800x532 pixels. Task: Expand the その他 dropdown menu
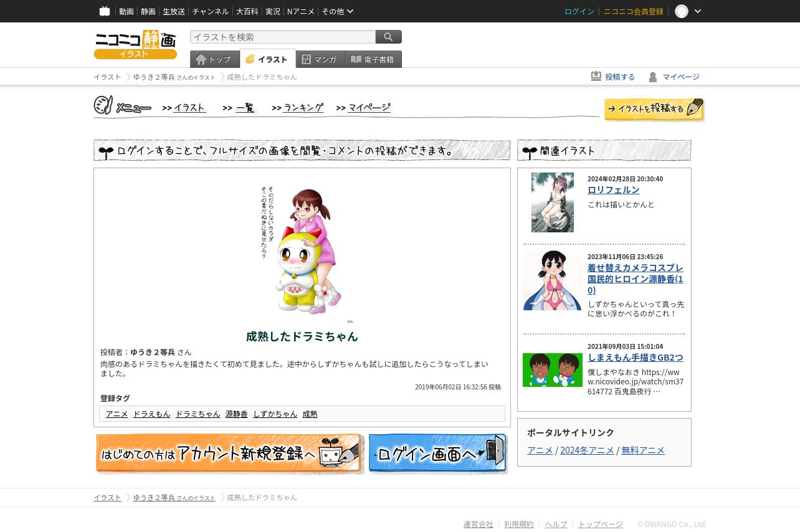338,11
